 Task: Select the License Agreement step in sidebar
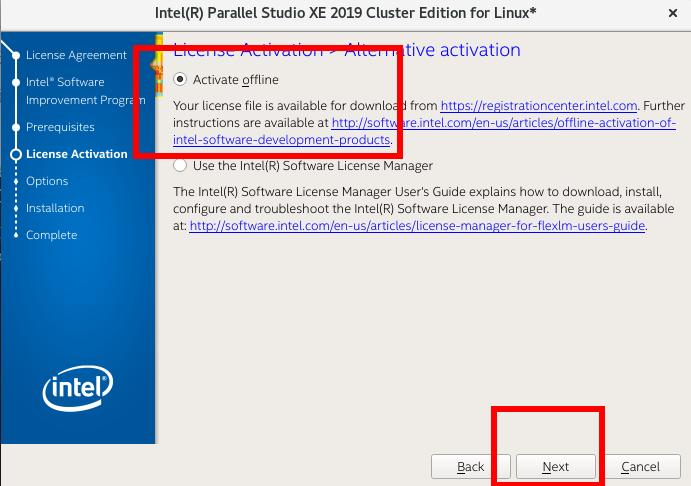pyautogui.click(x=76, y=55)
